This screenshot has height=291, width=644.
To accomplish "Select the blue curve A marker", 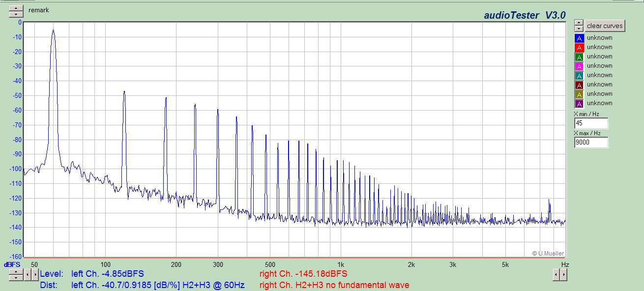I will coord(579,38).
